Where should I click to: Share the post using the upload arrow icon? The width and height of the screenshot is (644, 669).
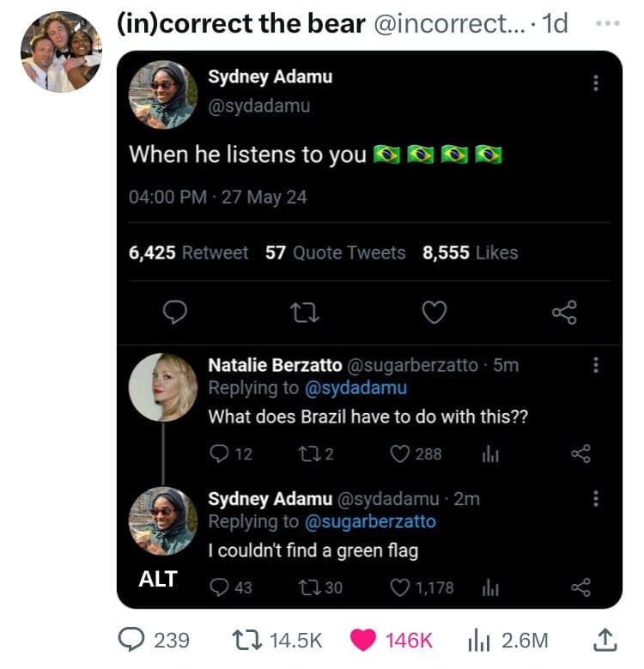(x=605, y=639)
